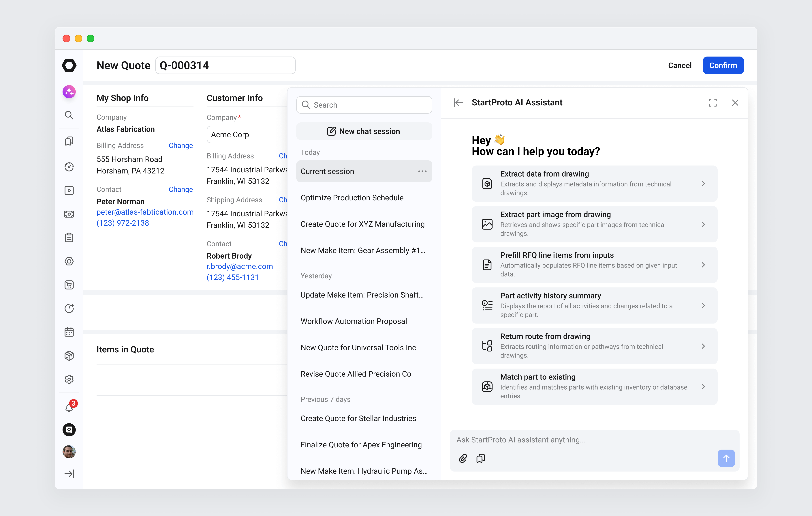
Task: Select Part activity history summary option
Action: tap(594, 305)
